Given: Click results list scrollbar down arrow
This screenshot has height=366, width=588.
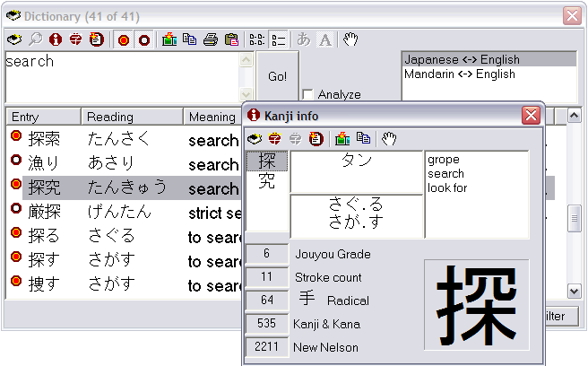Looking at the screenshot, I should pyautogui.click(x=575, y=291).
